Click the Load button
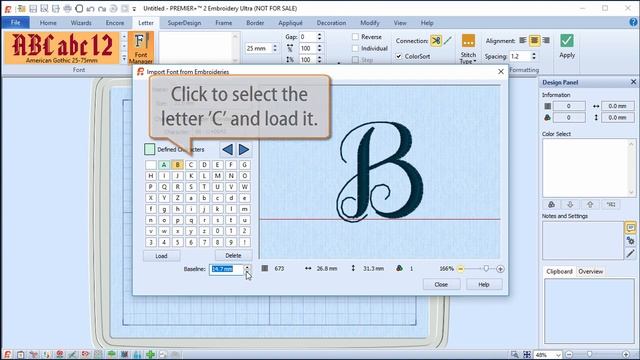Screen dimensions: 640x360 point(161,256)
